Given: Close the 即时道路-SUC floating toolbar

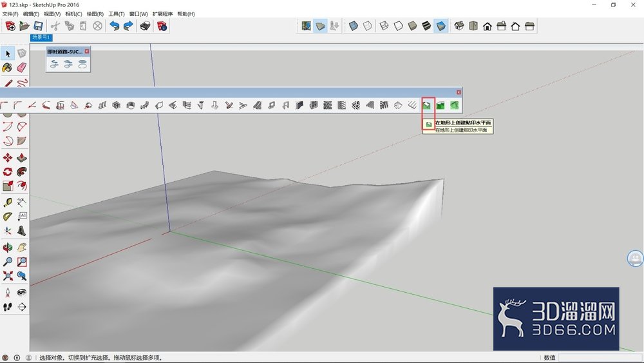Looking at the screenshot, I should coord(87,52).
